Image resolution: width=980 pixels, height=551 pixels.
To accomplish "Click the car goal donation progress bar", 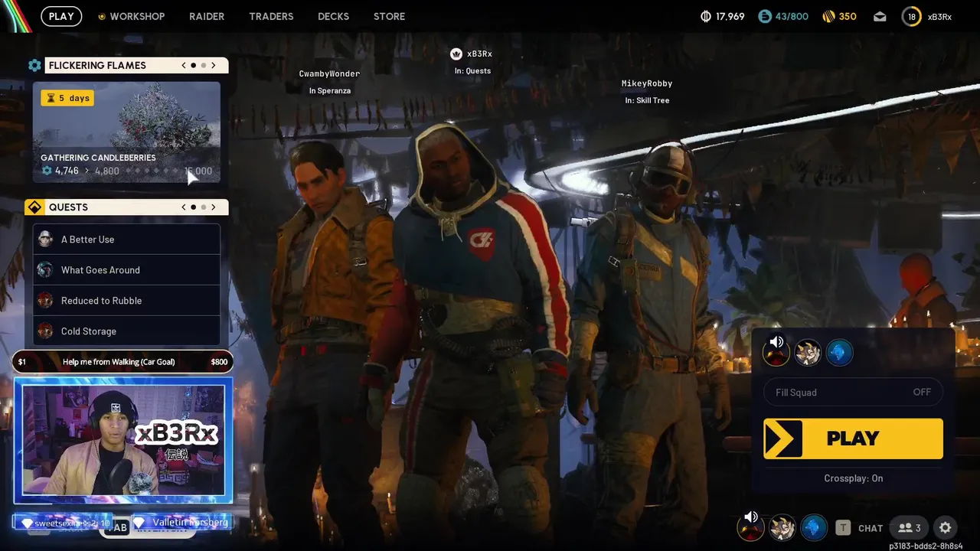I will pos(122,362).
